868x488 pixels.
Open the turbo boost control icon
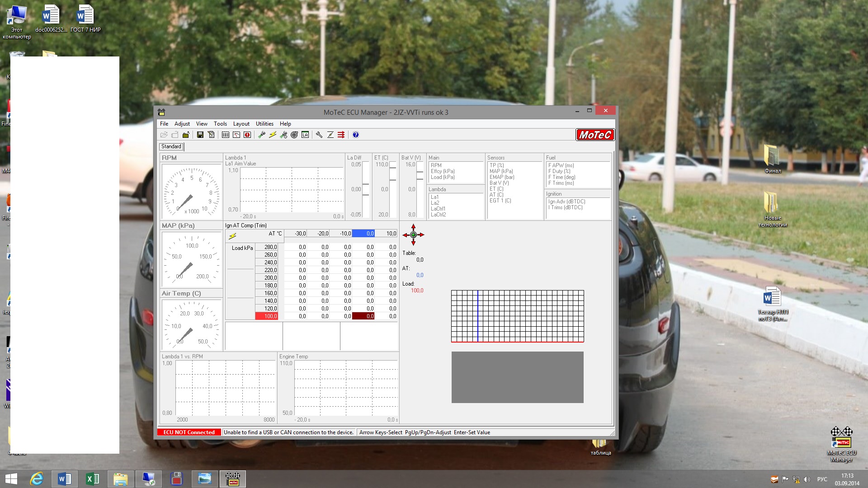point(294,135)
